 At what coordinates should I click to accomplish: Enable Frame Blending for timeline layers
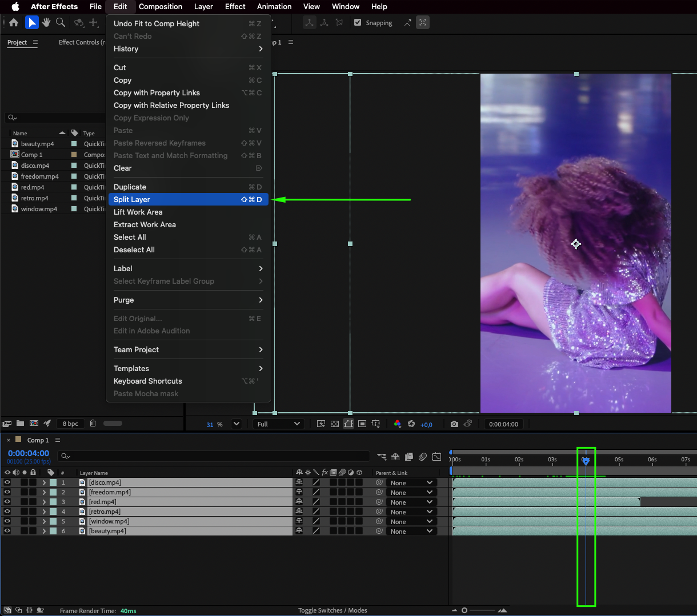pos(409,457)
